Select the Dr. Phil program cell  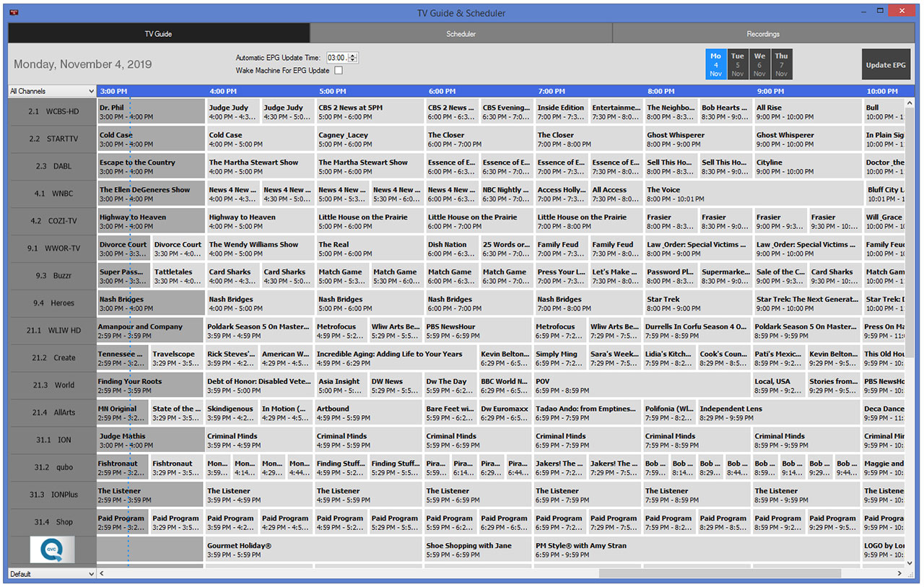150,110
